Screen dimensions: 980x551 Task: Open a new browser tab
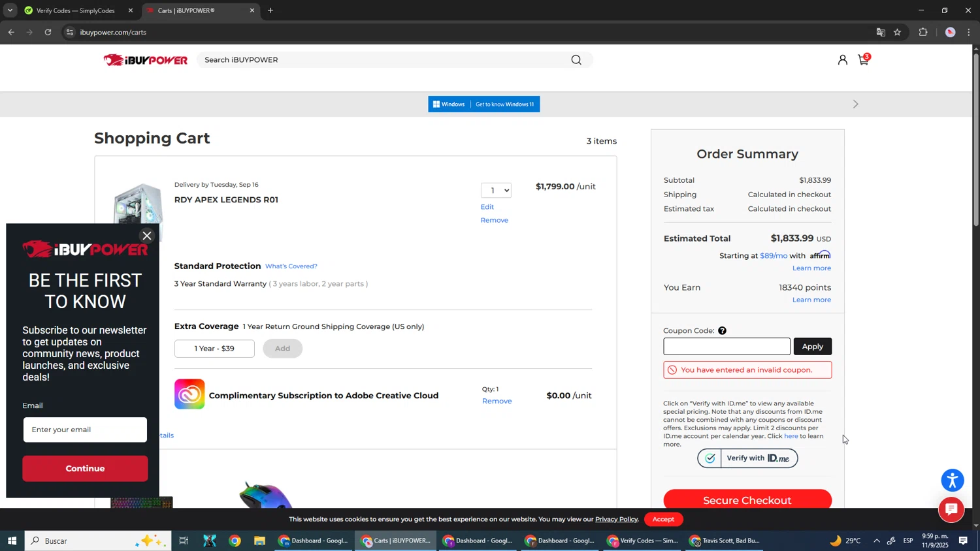tap(270, 10)
